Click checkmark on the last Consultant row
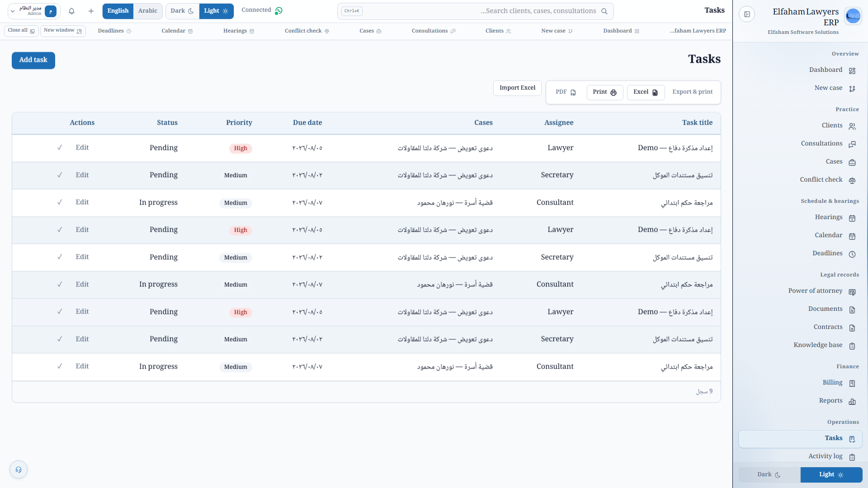 (x=60, y=366)
